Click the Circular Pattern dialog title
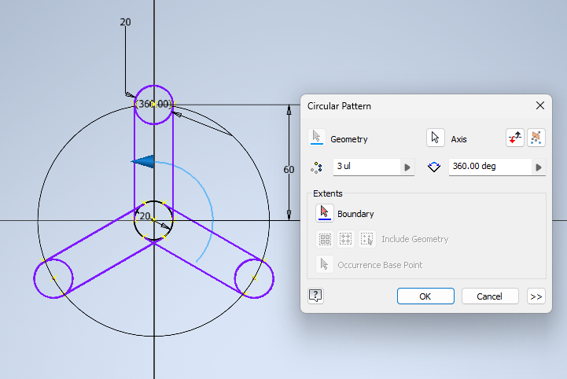Screen dimensions: 567x379 pos(339,106)
